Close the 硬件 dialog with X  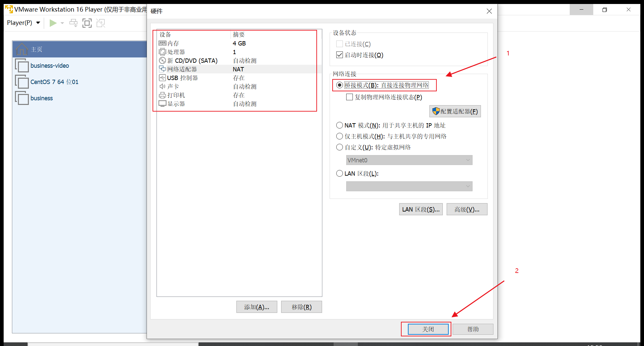[489, 11]
